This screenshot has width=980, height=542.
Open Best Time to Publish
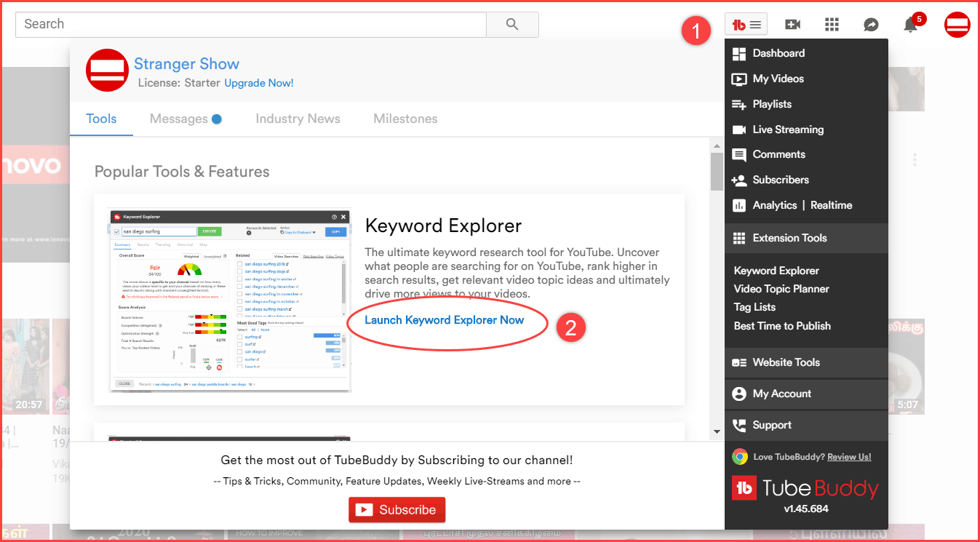click(782, 326)
